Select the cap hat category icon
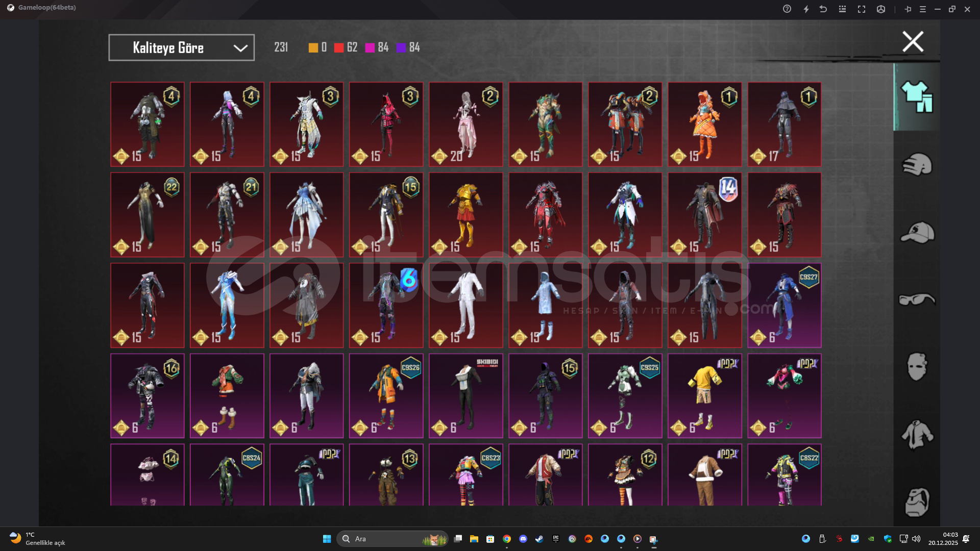Viewport: 980px width, 551px height. click(x=917, y=232)
